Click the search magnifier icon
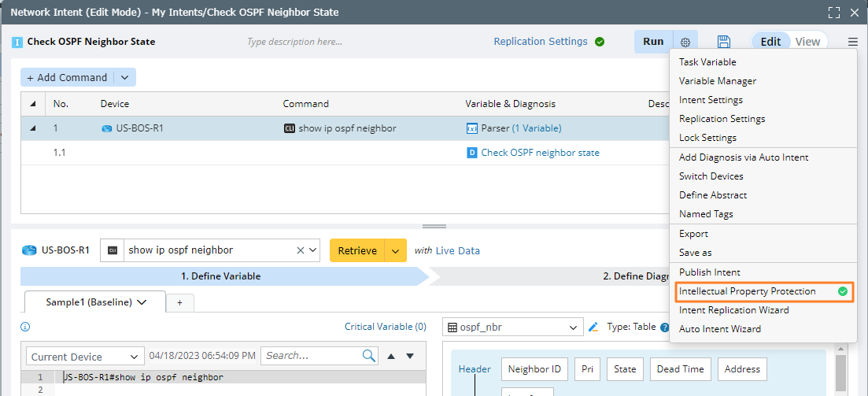Image resolution: width=868 pixels, height=396 pixels. 369,356
